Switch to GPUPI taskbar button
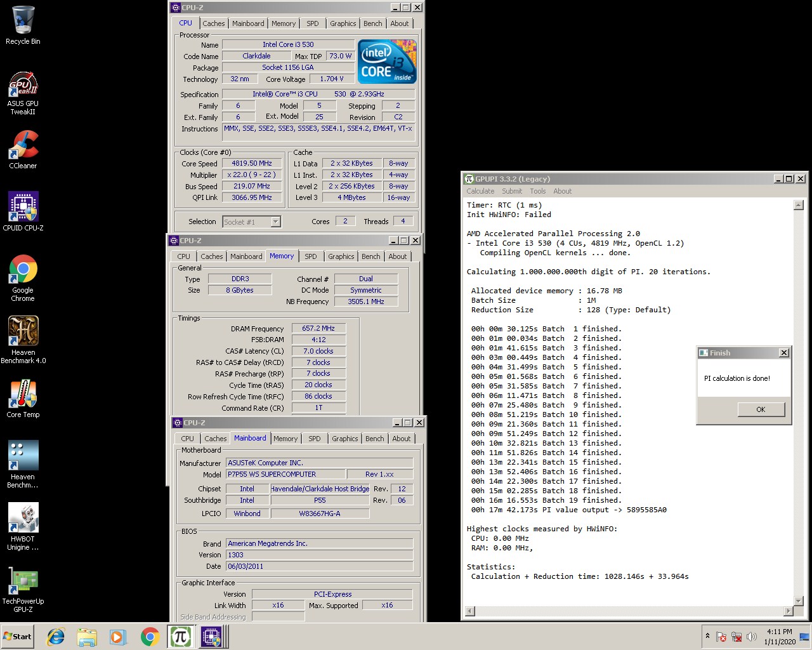This screenshot has height=650, width=812. pos(181,637)
